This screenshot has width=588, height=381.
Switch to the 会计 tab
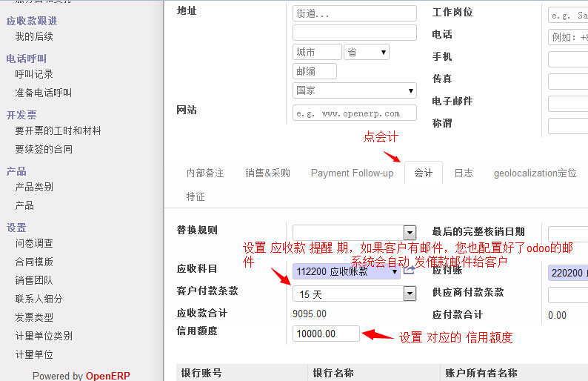424,173
